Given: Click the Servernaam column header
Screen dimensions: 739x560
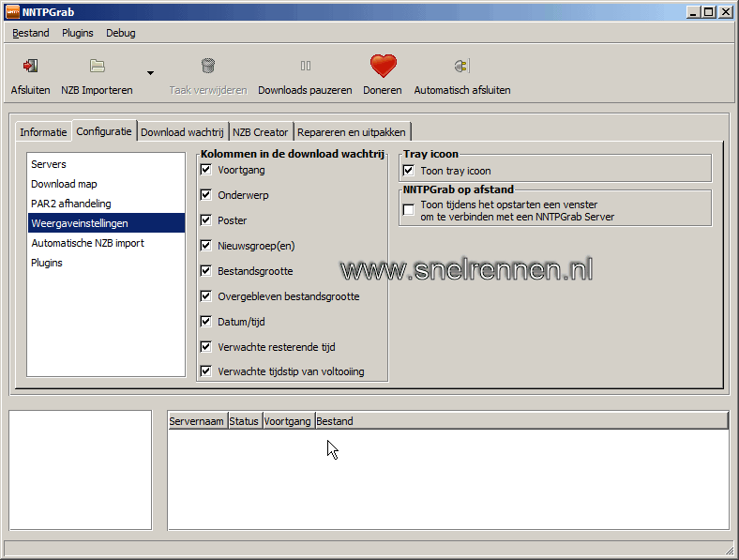Looking at the screenshot, I should point(197,421).
